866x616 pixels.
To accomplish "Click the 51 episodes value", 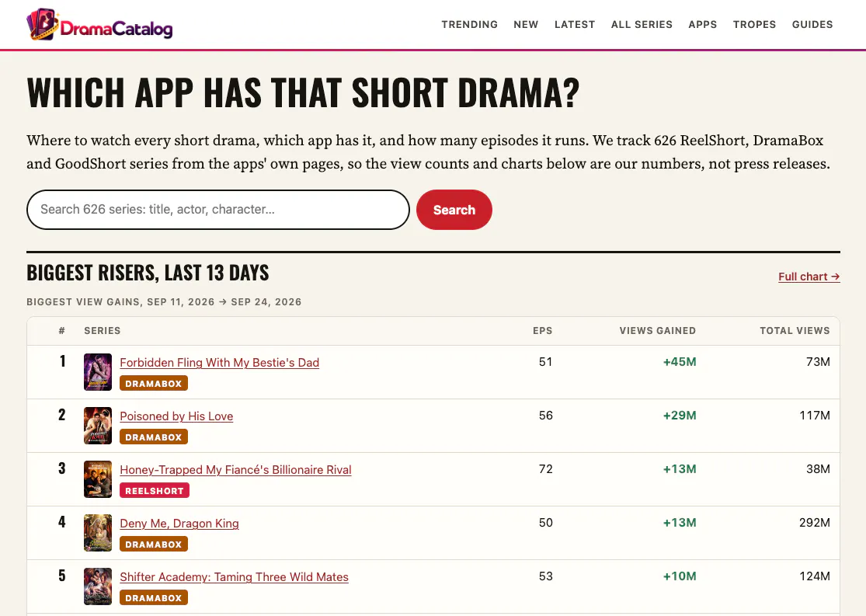I will tap(546, 362).
